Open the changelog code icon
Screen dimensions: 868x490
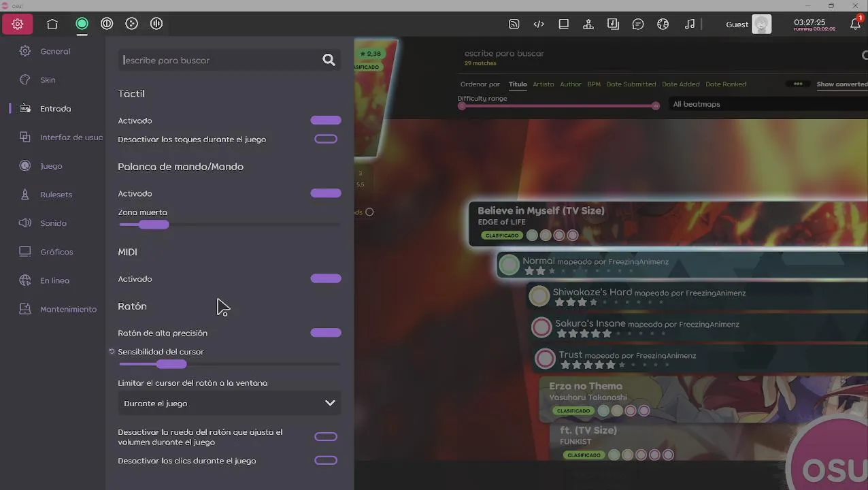click(x=539, y=24)
